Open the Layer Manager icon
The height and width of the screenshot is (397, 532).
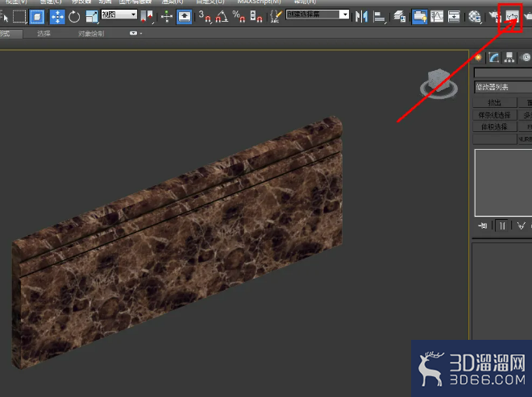pos(400,16)
